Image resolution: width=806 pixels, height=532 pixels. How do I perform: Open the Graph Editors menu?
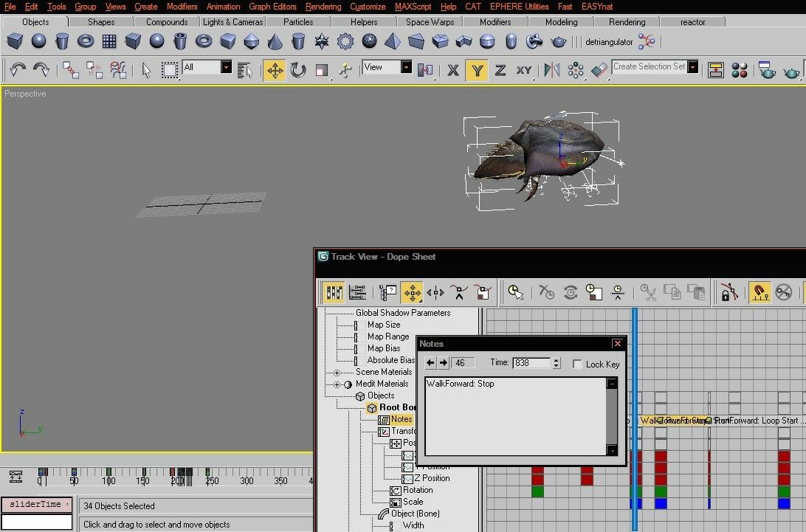coord(272,7)
